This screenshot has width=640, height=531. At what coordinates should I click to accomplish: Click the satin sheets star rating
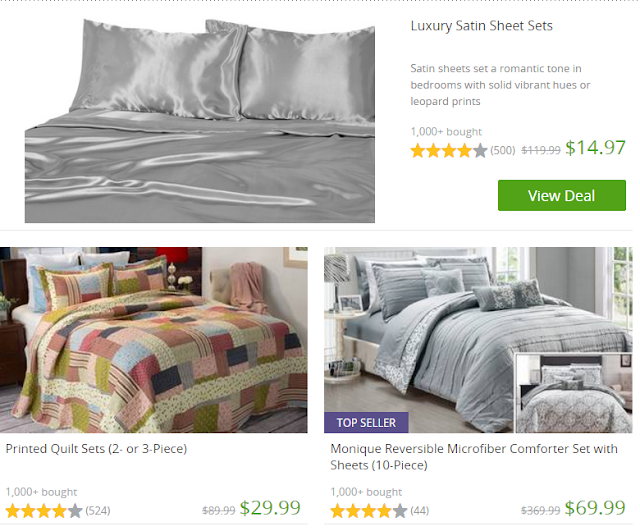click(448, 151)
